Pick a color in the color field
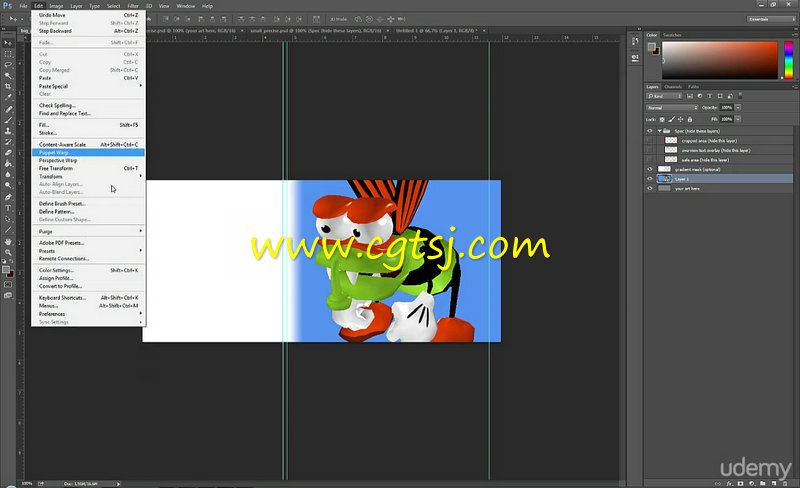The image size is (800, 488). (719, 60)
